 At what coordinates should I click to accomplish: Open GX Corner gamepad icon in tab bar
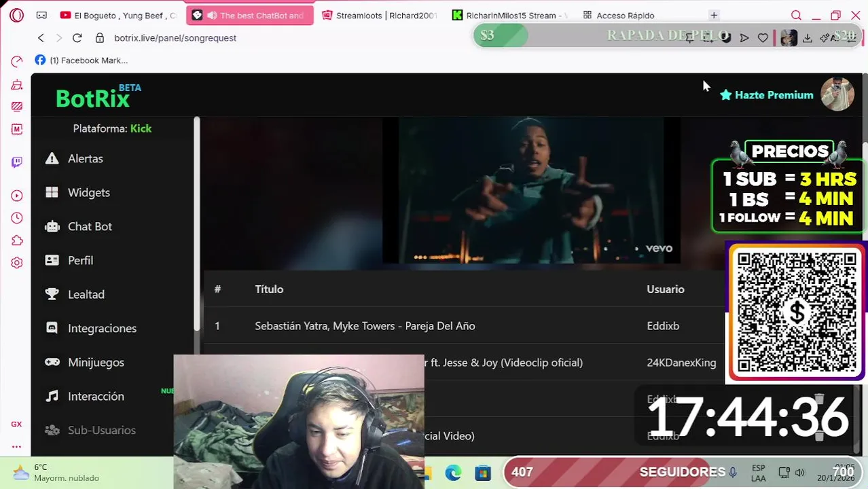pyautogui.click(x=41, y=15)
